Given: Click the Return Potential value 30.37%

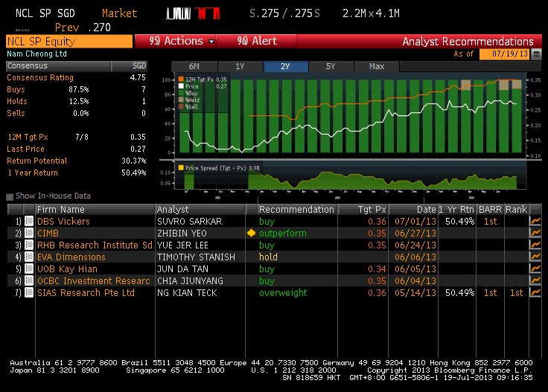Looking at the screenshot, I should (134, 161).
